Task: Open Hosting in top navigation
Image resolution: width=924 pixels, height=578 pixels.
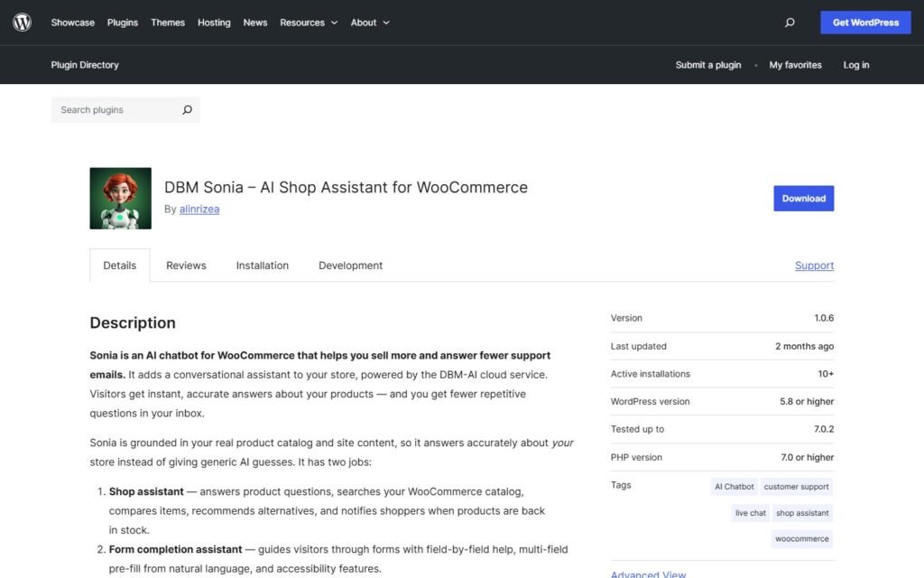Action: point(214,23)
